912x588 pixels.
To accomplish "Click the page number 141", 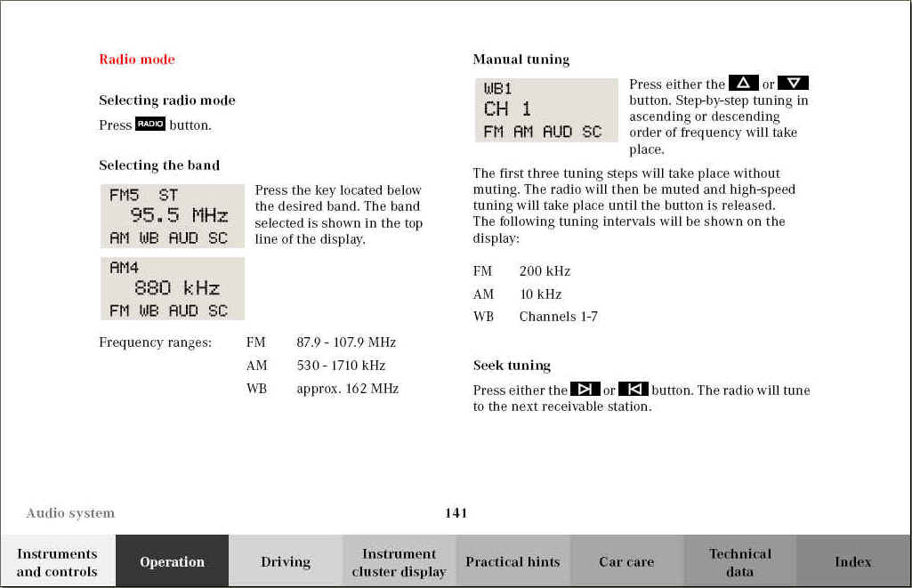I will click(x=456, y=512).
